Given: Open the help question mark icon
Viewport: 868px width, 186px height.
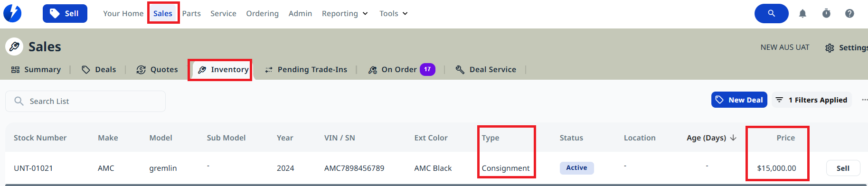Looking at the screenshot, I should coord(849,13).
